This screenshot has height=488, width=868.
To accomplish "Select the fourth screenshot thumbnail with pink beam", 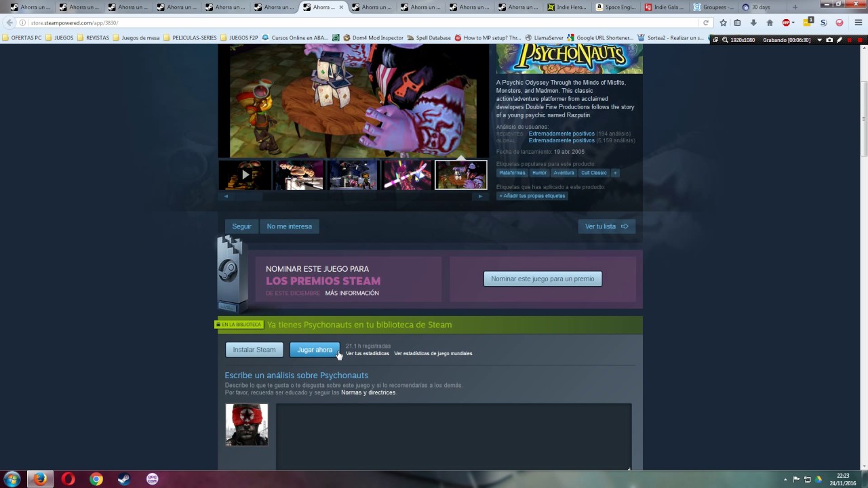I will (x=406, y=175).
